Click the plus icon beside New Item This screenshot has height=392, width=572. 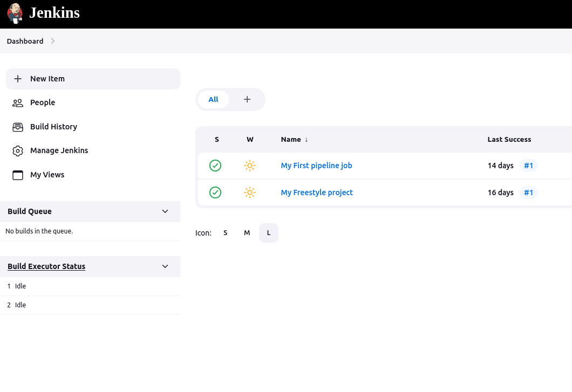pyautogui.click(x=17, y=79)
